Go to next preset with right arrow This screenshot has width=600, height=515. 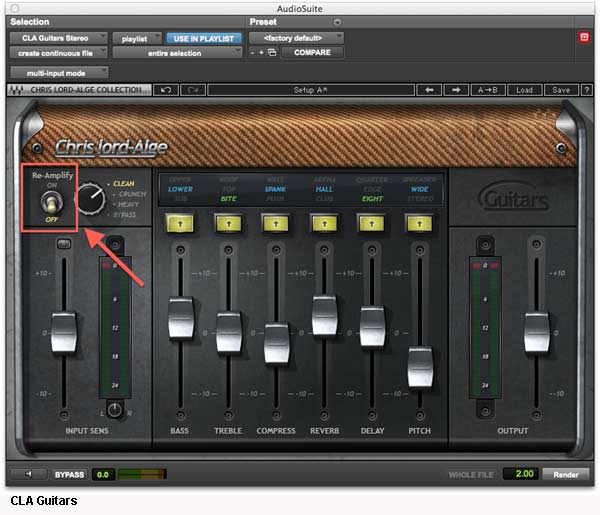coord(456,90)
